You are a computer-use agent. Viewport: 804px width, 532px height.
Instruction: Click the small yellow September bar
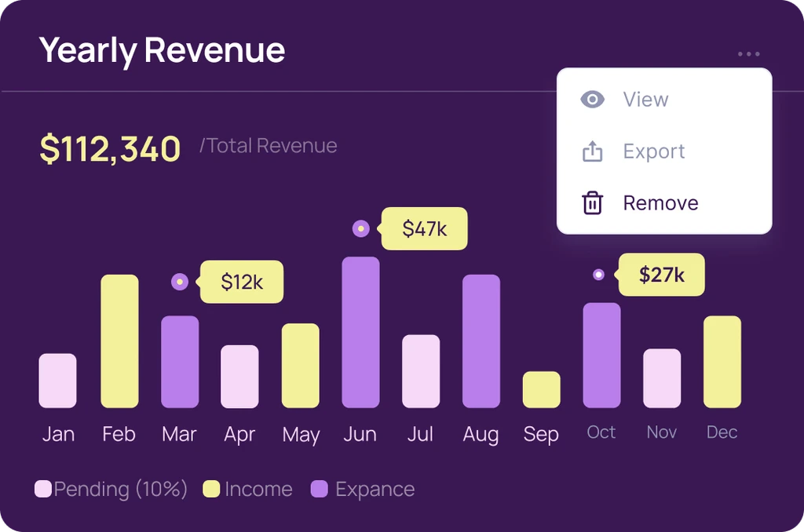(541, 390)
